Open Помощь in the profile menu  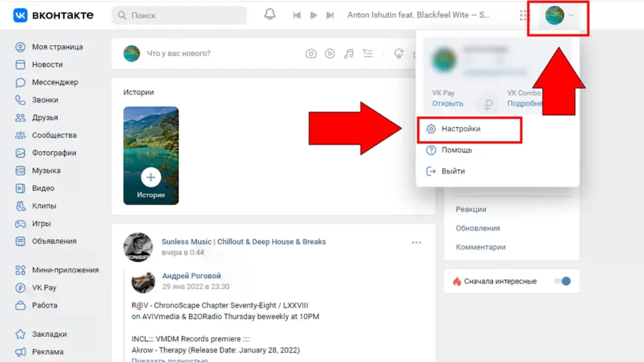click(x=457, y=150)
